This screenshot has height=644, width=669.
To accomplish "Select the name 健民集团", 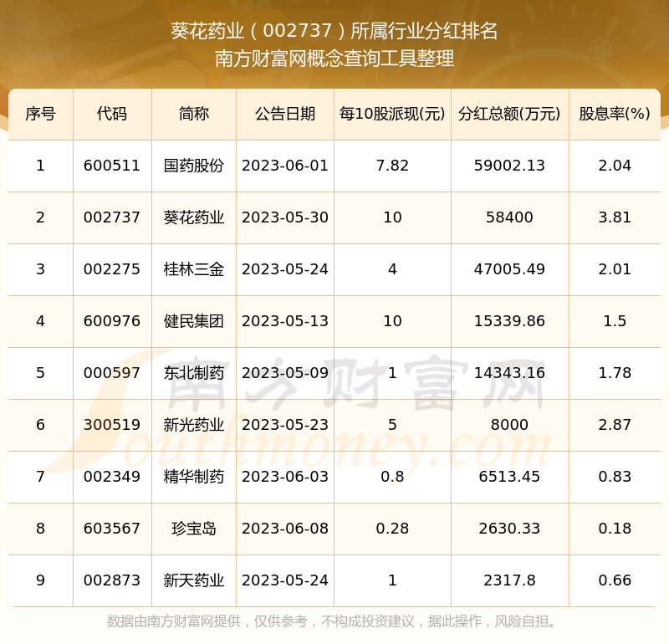I will [x=194, y=321].
